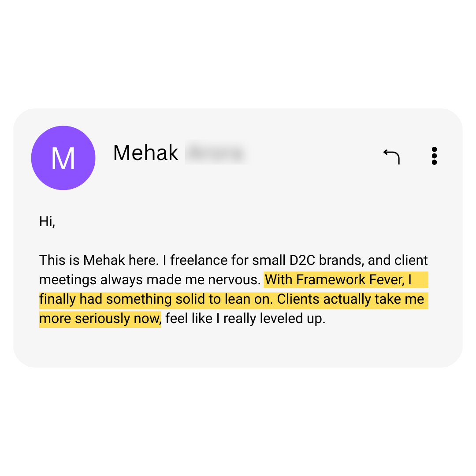476x476 pixels.
Task: Click the sentence "This is Mehak here."
Action: pyautogui.click(x=99, y=260)
